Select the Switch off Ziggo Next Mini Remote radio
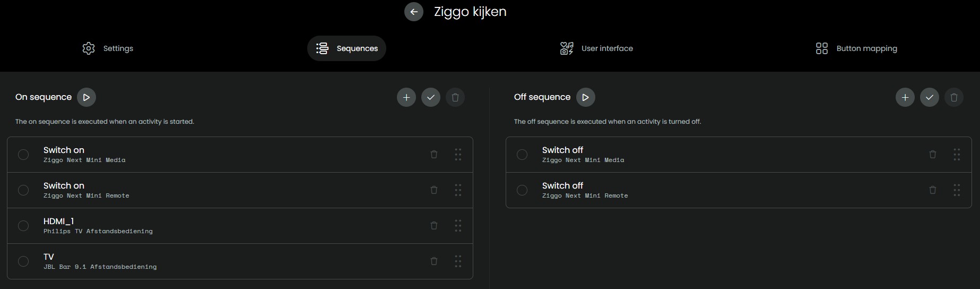The height and width of the screenshot is (289, 980). [522, 190]
